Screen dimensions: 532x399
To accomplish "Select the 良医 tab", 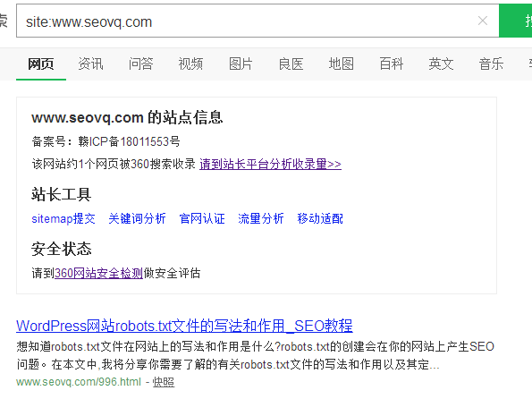I will pyautogui.click(x=291, y=64).
